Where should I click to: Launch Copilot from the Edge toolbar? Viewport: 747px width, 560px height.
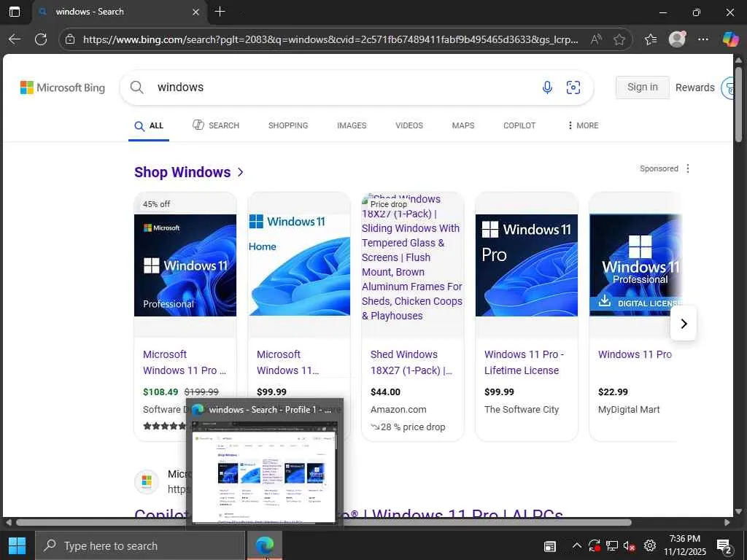click(x=729, y=39)
